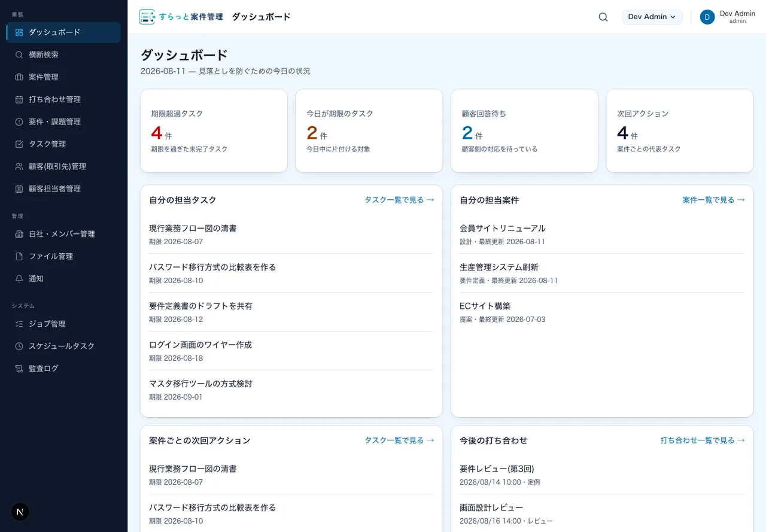Viewport: 766px width, 532px height.
Task: Open project 会員サイトリニューアル
Action: point(602,235)
